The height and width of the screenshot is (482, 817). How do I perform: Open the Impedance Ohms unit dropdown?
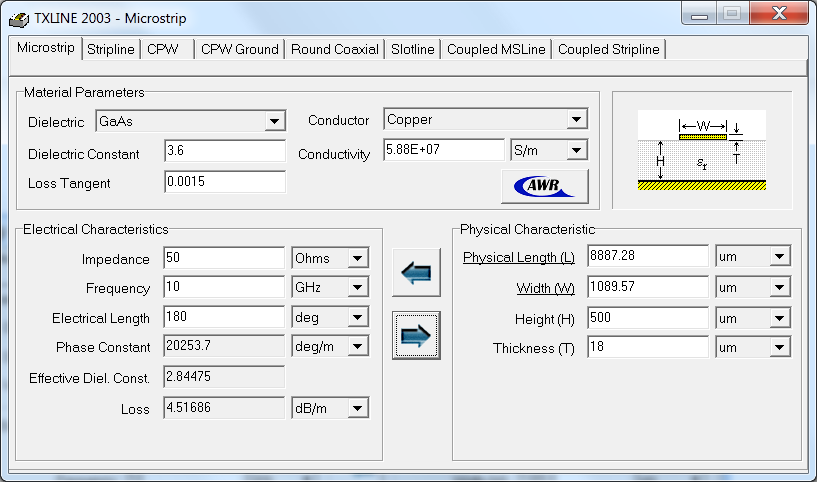(x=357, y=258)
